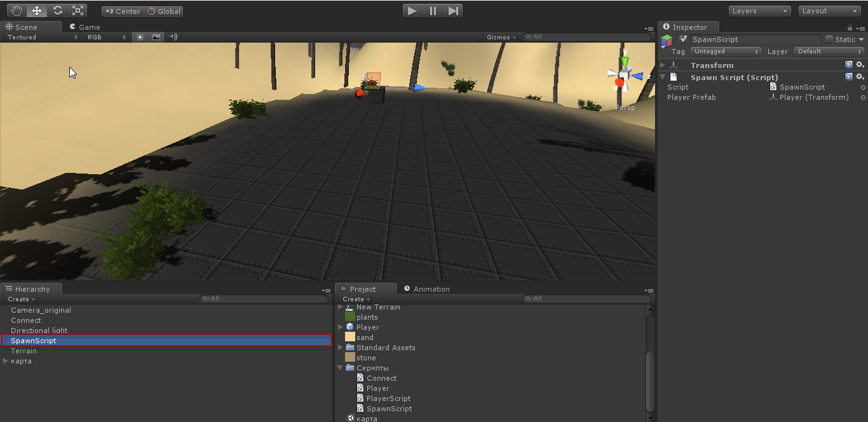
Task: Disable the SpawnScript object active checkbox
Action: coord(683,39)
